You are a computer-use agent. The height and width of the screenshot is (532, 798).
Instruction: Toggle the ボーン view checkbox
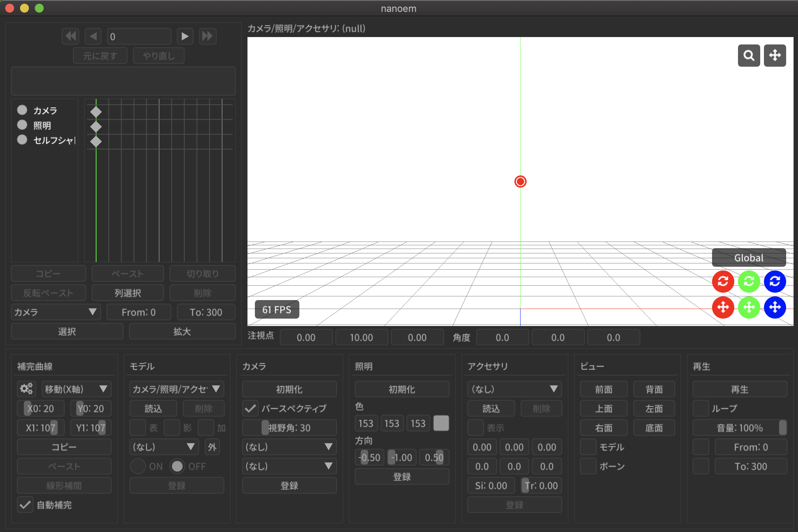588,466
